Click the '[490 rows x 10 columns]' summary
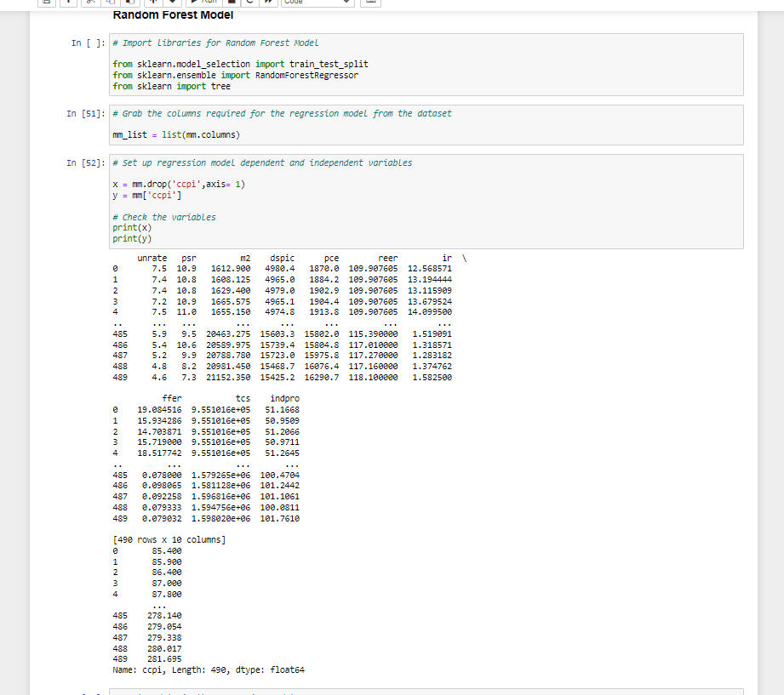 169,540
